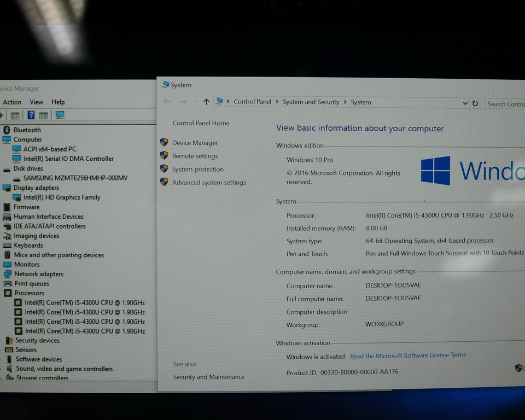The width and height of the screenshot is (525, 420).
Task: Open the Control Panel Home link
Action: click(x=201, y=123)
